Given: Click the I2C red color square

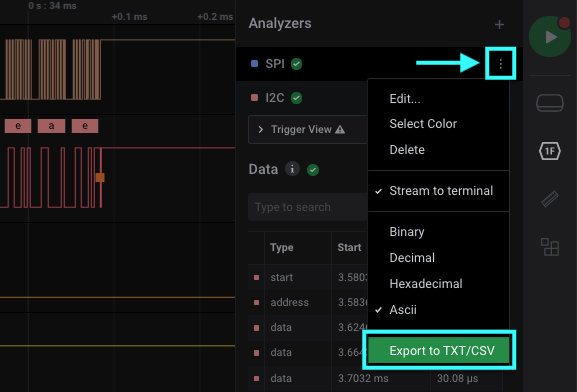Looking at the screenshot, I should 254,98.
